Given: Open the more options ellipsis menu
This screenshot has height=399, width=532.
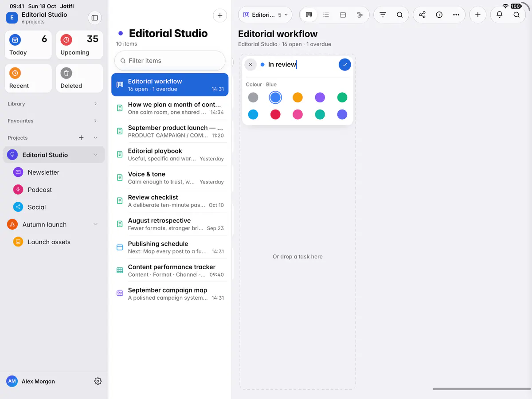Looking at the screenshot, I should pos(456,15).
